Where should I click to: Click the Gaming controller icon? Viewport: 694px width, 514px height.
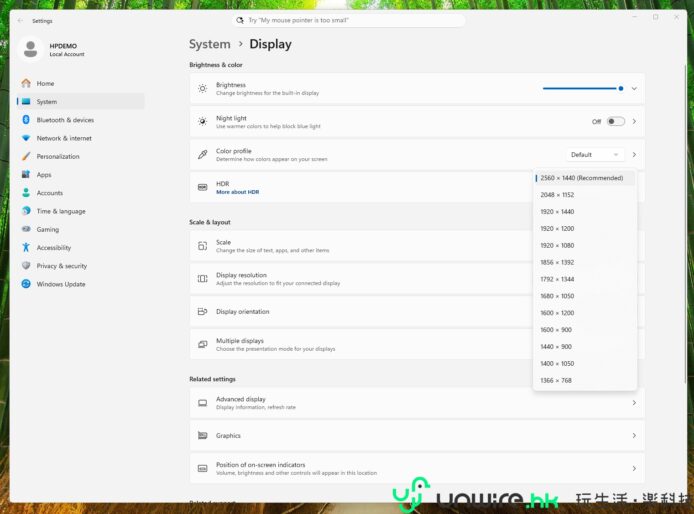(26, 229)
